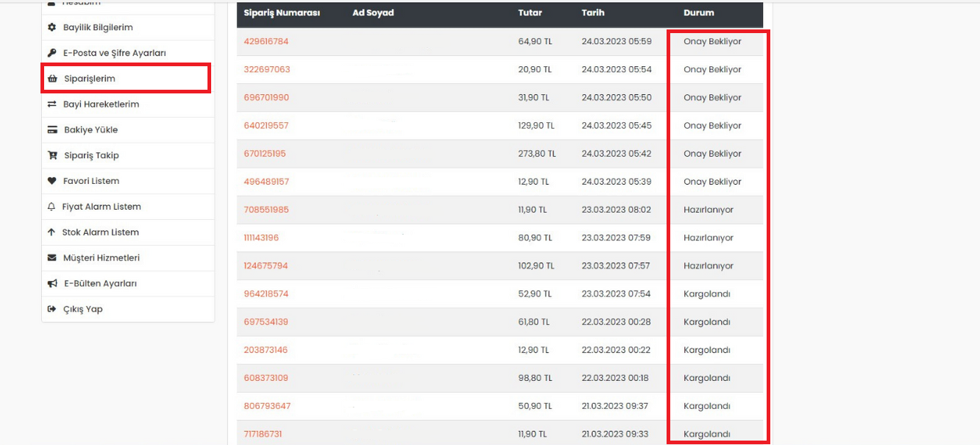The width and height of the screenshot is (980, 445).
Task: Open order number 203873146
Action: click(266, 350)
